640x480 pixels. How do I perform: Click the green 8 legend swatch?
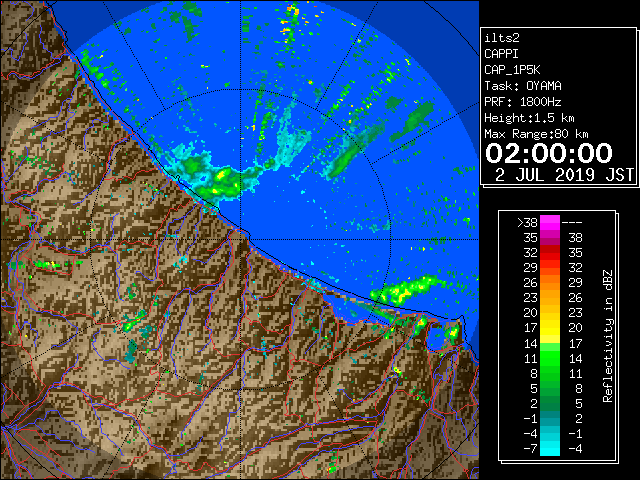pos(550,373)
